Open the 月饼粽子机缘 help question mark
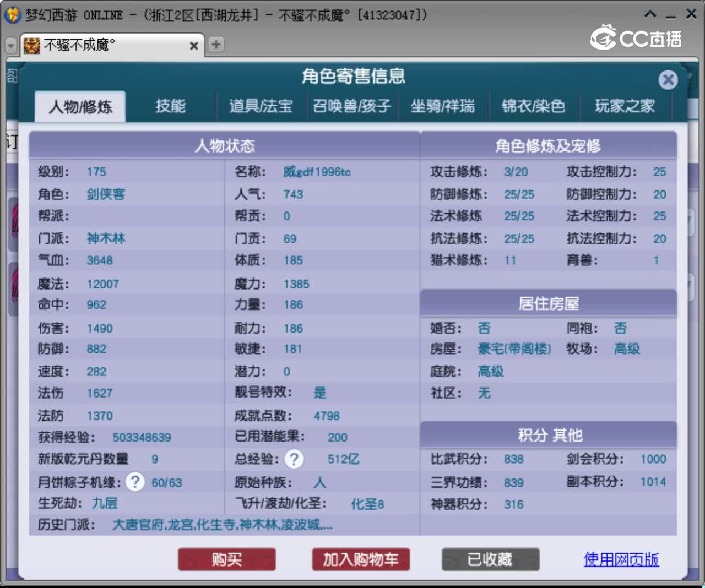The height and width of the screenshot is (588, 705). [x=135, y=482]
